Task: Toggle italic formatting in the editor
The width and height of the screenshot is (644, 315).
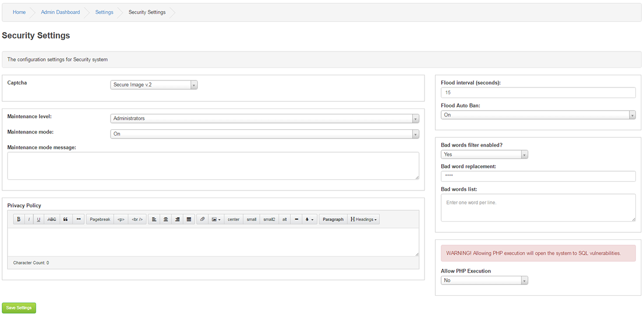Action: 28,219
